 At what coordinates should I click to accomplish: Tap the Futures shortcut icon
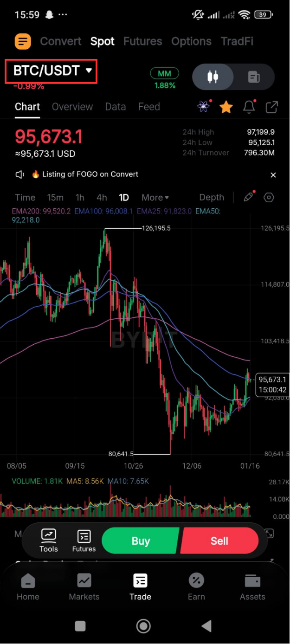pyautogui.click(x=84, y=541)
